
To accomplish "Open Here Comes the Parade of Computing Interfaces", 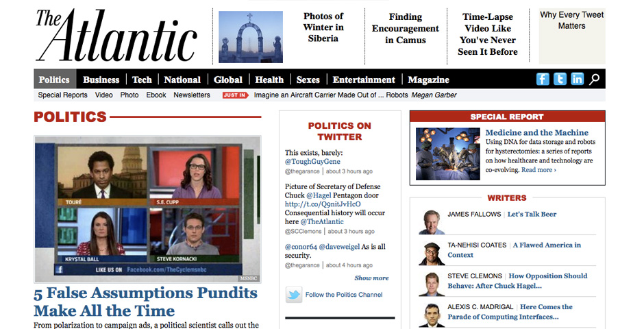I will pyautogui.click(x=510, y=312).
